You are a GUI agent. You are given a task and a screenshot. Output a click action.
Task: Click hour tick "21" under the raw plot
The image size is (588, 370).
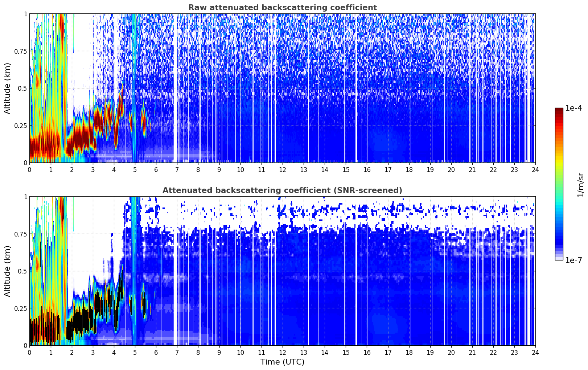(472, 169)
